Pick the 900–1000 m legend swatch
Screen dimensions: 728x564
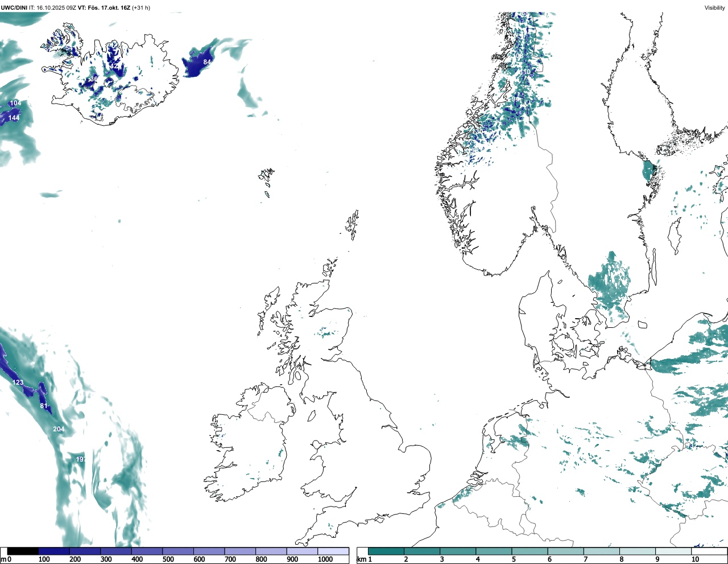coord(302,551)
